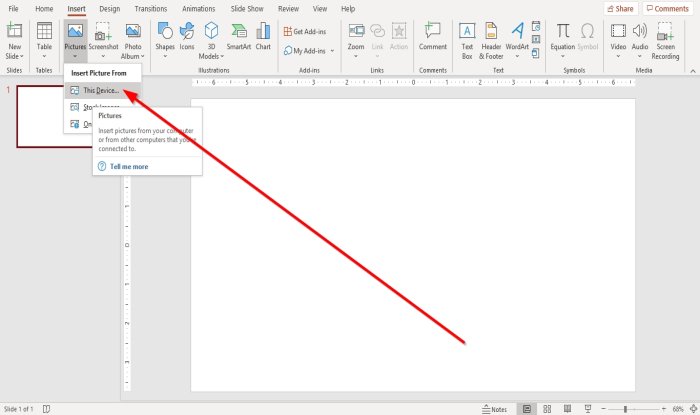Click the zoom in plus button
700x415 pixels.
tap(664, 409)
